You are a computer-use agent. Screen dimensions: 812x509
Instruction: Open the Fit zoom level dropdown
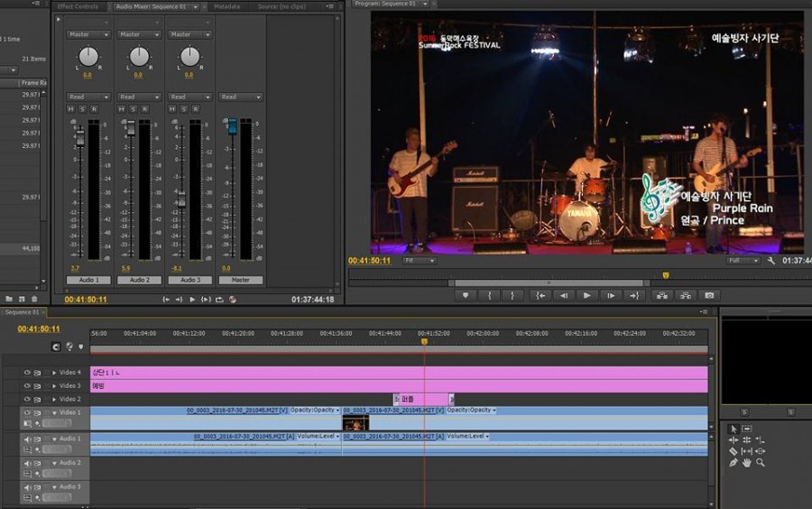420,261
